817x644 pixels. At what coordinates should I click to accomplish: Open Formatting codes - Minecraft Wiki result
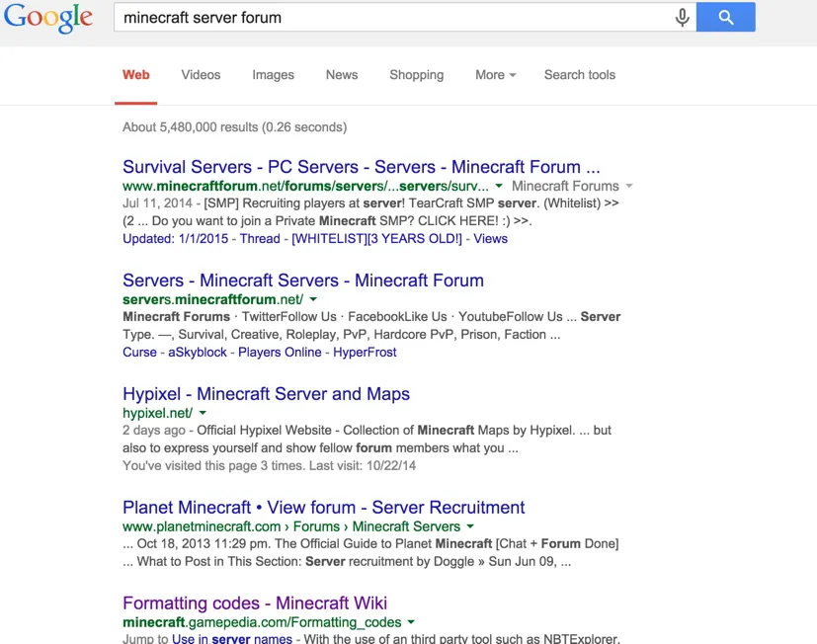(255, 604)
